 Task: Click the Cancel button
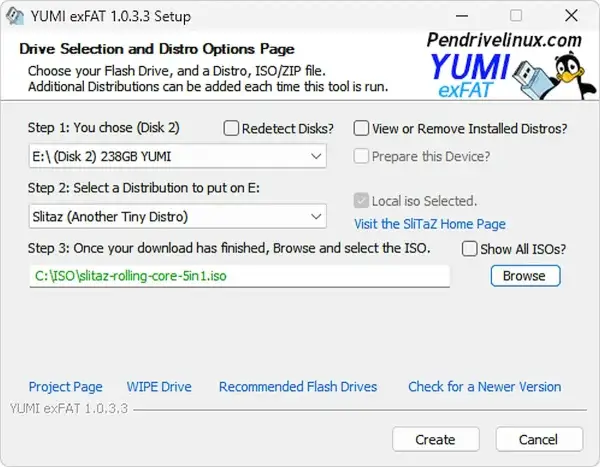click(x=539, y=439)
